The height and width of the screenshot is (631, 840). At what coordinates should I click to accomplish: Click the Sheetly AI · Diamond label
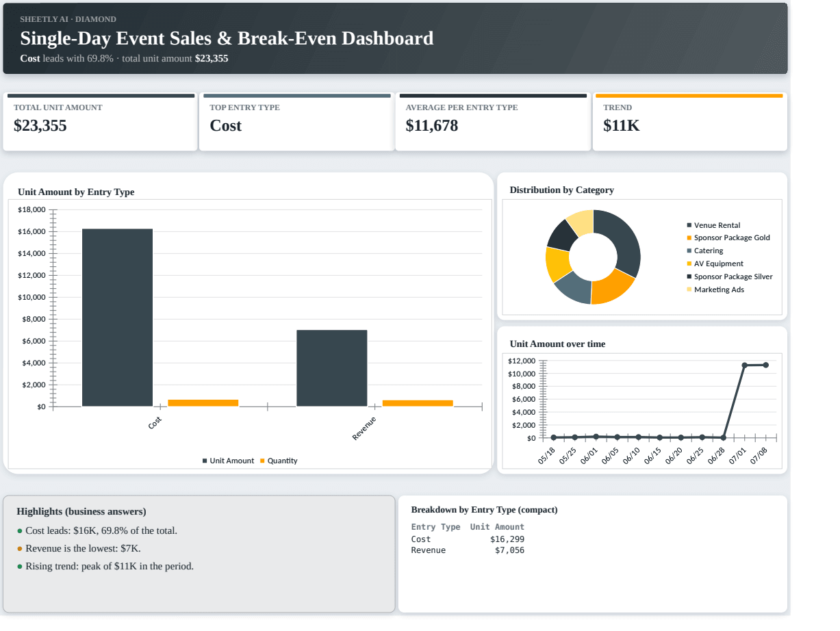click(x=68, y=19)
